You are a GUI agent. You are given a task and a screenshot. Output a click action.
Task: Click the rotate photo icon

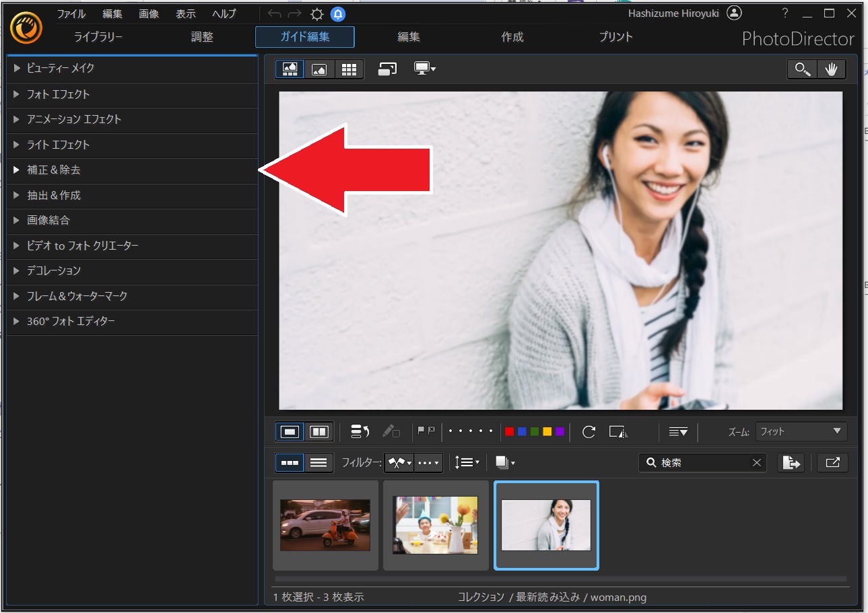tap(589, 431)
